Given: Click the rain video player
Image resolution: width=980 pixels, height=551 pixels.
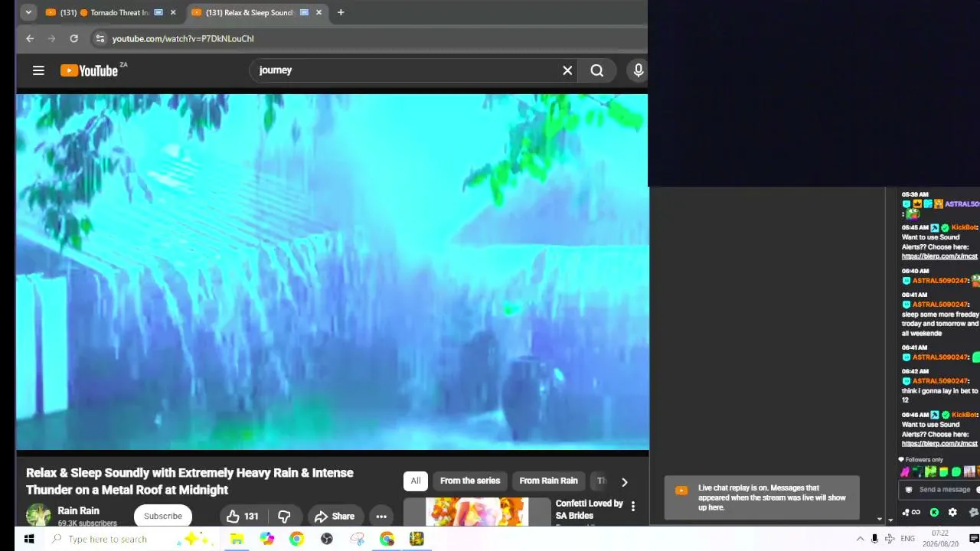Looking at the screenshot, I should coord(332,272).
